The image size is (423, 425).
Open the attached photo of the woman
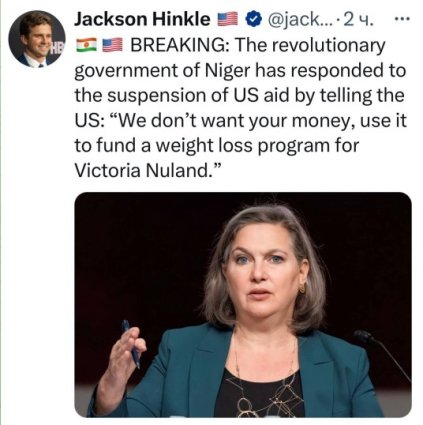coord(243,305)
